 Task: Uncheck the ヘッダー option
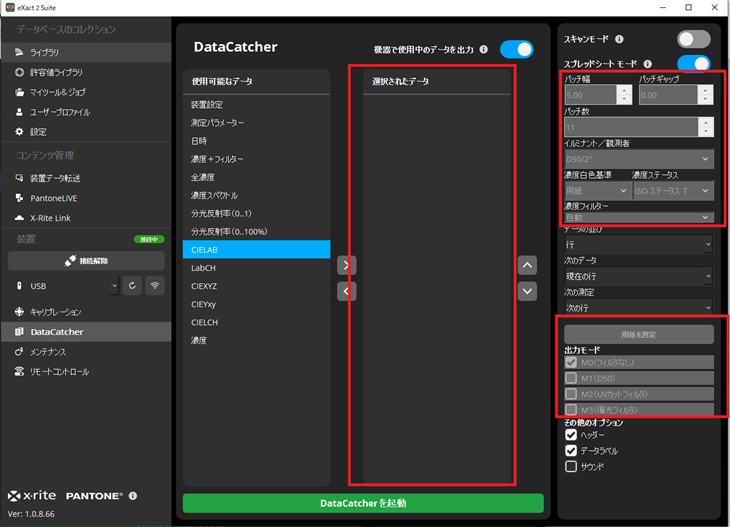571,435
